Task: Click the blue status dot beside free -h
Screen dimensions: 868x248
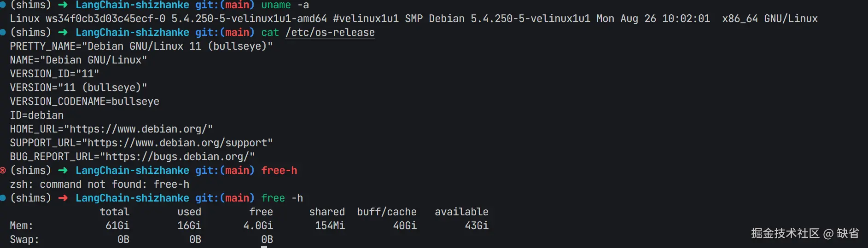Action: (2, 198)
